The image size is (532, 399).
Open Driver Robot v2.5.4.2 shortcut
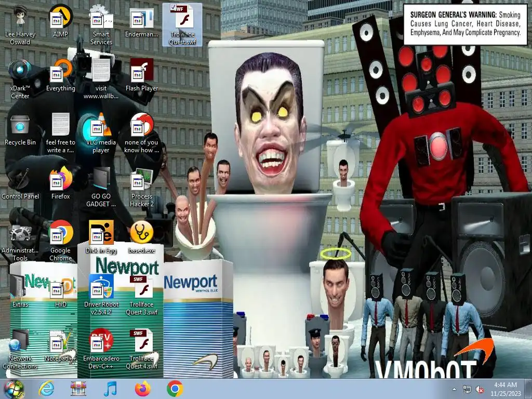point(101,295)
